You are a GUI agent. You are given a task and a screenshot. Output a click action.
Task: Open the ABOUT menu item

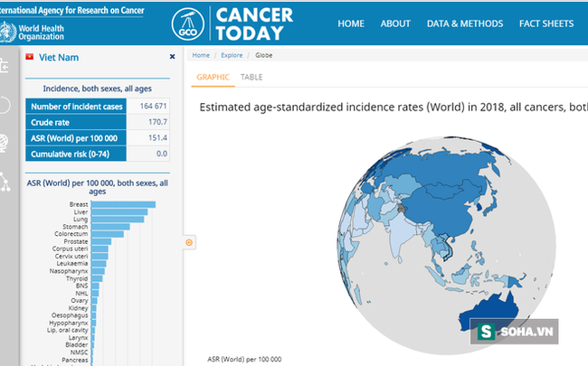pos(395,23)
